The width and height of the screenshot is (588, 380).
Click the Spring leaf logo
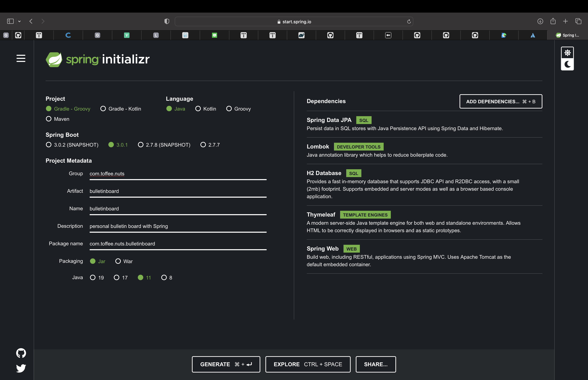click(x=54, y=60)
